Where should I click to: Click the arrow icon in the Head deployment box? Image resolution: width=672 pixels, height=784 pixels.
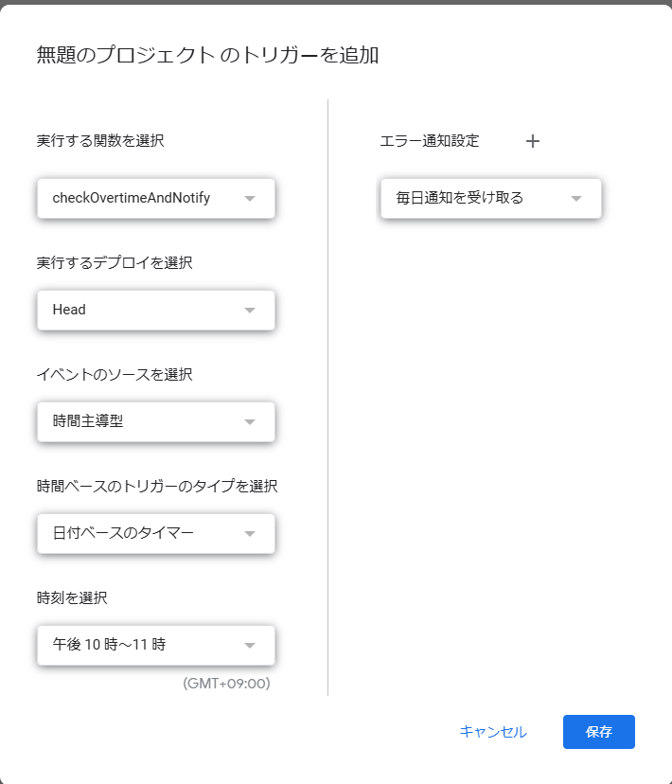point(250,310)
